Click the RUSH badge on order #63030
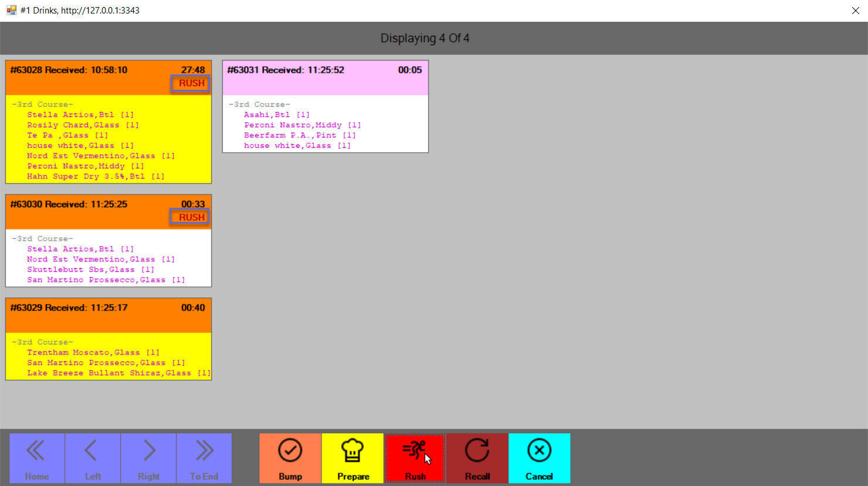 (191, 218)
